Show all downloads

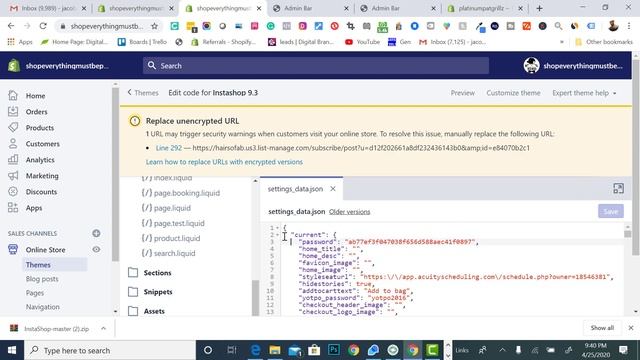pyautogui.click(x=602, y=328)
